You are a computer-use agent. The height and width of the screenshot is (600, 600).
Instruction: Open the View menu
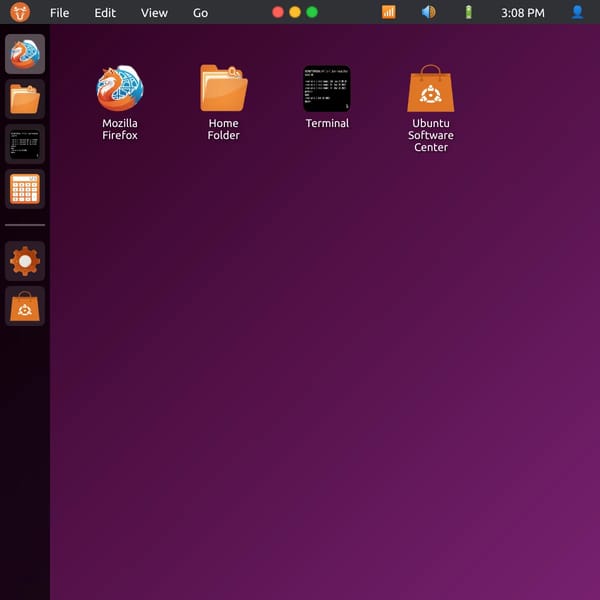pos(154,13)
